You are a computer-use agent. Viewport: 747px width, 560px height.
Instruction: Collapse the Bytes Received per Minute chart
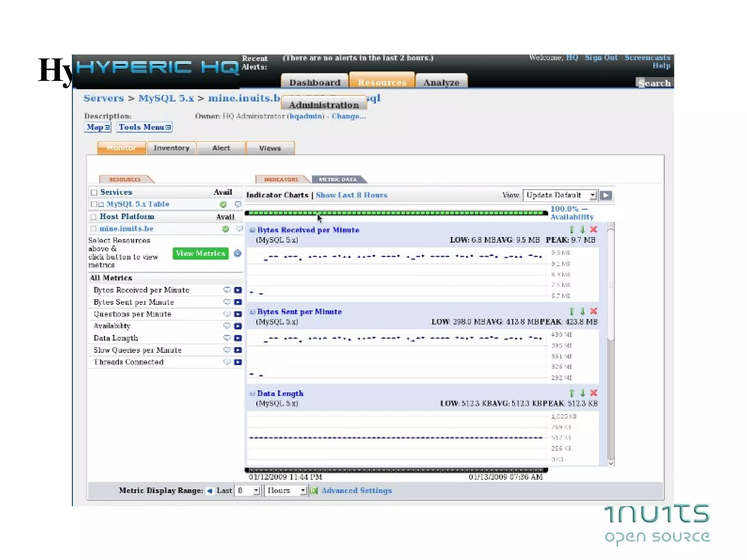click(252, 230)
